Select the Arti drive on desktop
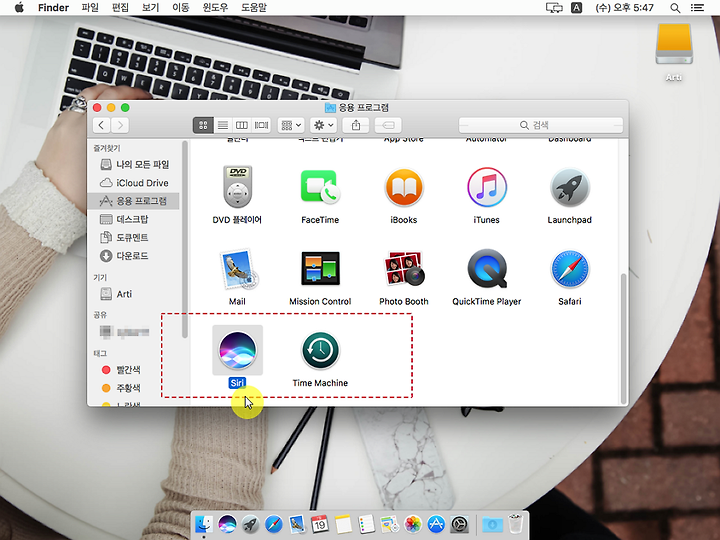This screenshot has width=720, height=540. coord(674,45)
